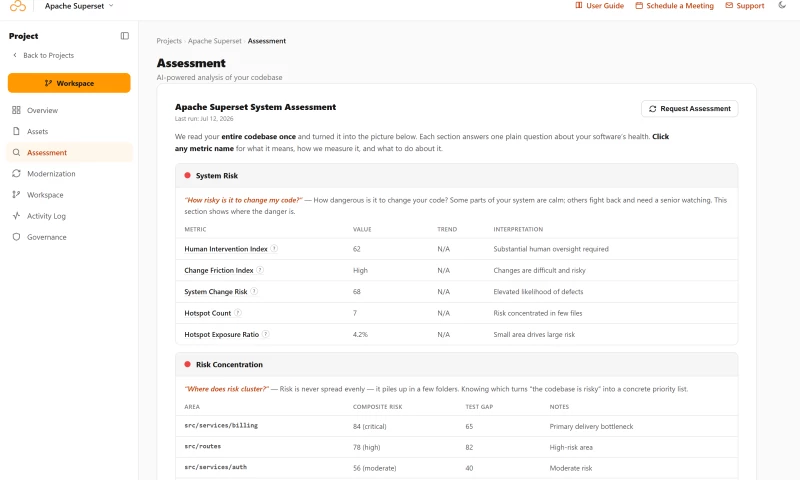Click the src/services/billing area row
This screenshot has height=480, width=800.
click(x=456, y=426)
